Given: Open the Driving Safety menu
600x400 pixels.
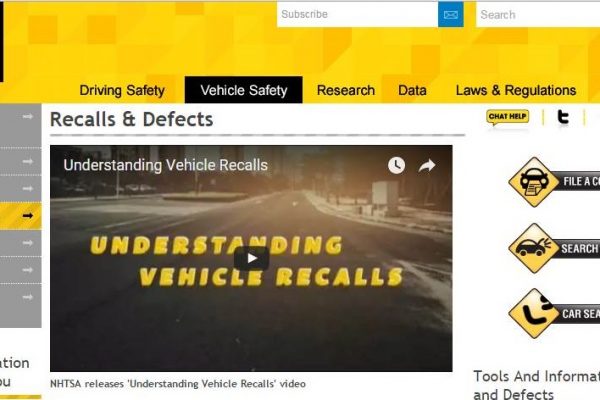Looking at the screenshot, I should pyautogui.click(x=122, y=90).
